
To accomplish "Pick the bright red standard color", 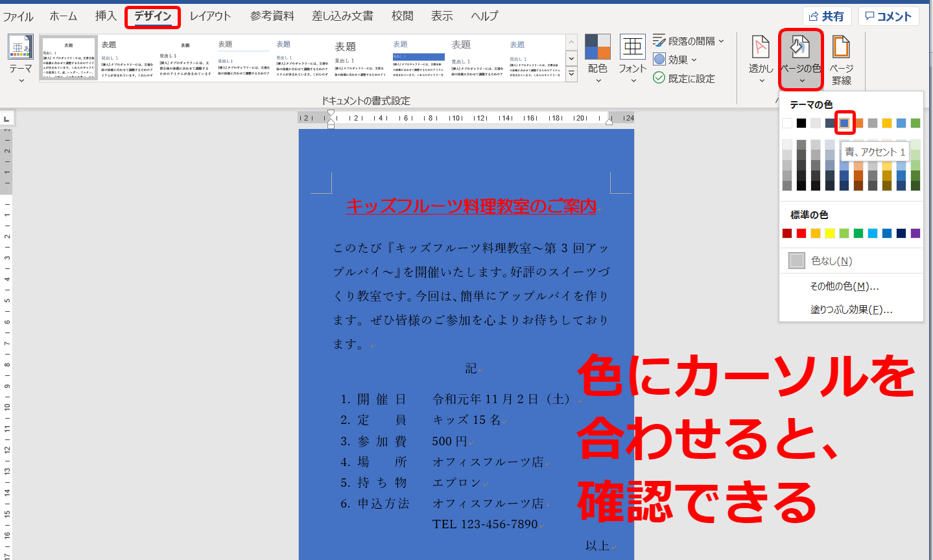I will pyautogui.click(x=801, y=233).
